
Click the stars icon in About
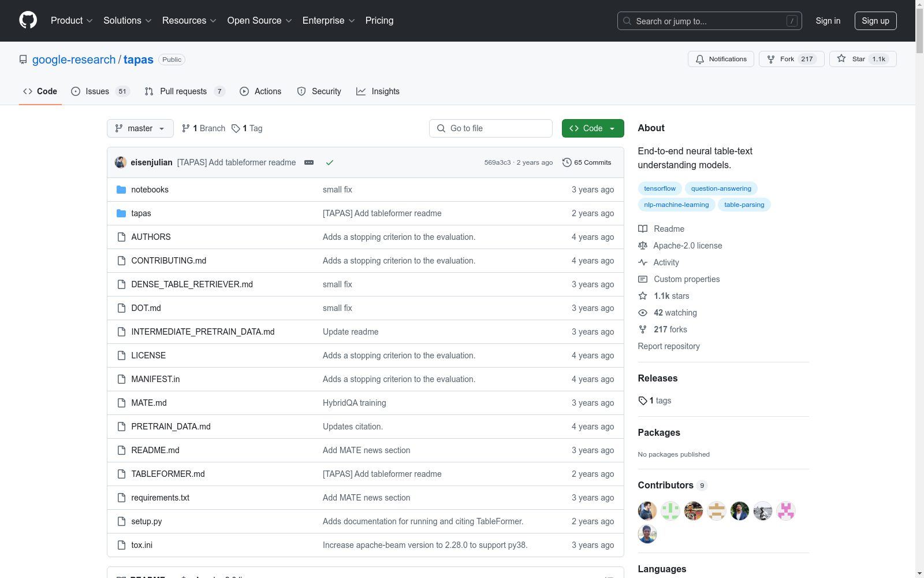point(643,296)
